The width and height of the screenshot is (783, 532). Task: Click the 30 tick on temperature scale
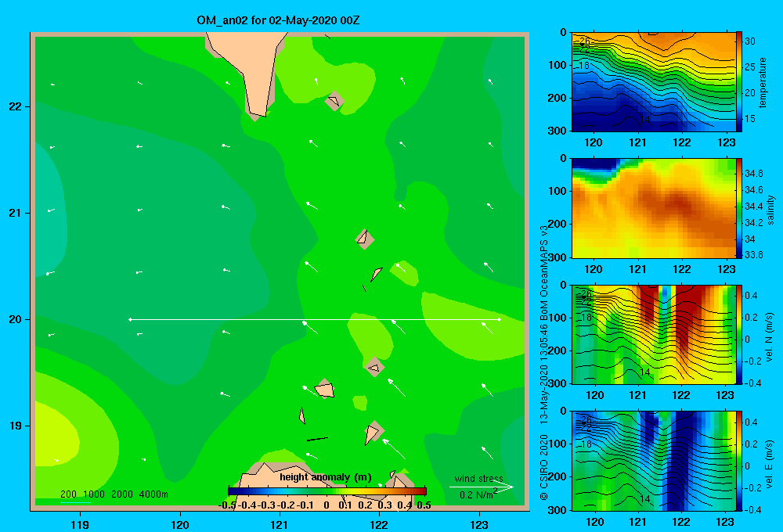(750, 41)
